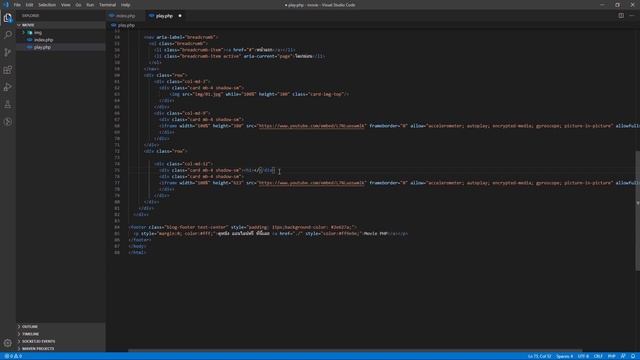
Task: Open the Edit menu
Action: pos(29,5)
